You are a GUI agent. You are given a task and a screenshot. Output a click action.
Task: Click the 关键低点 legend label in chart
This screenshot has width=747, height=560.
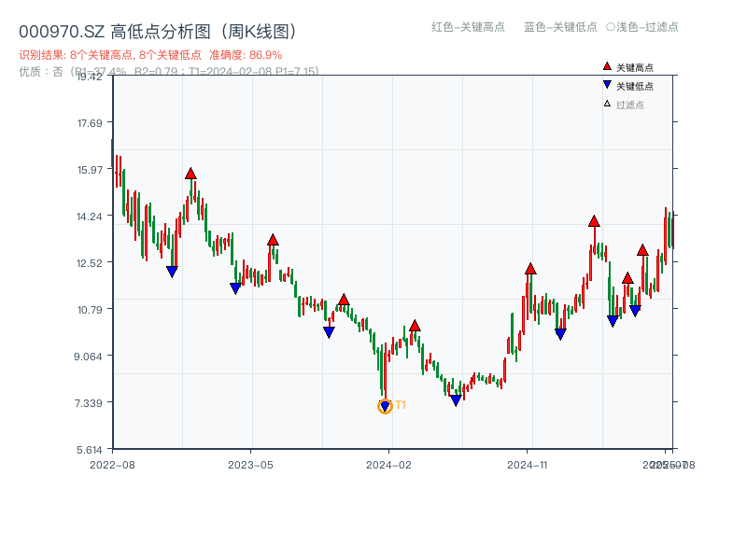click(x=635, y=86)
